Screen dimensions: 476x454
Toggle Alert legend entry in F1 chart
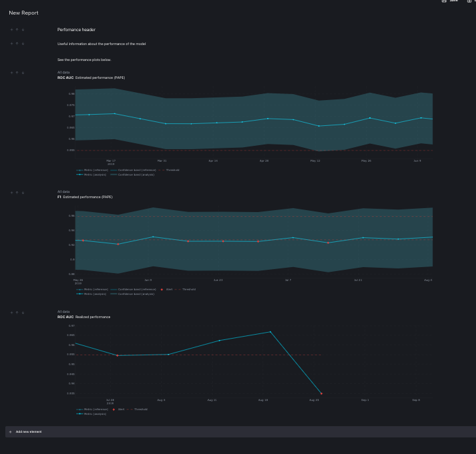(x=166, y=290)
